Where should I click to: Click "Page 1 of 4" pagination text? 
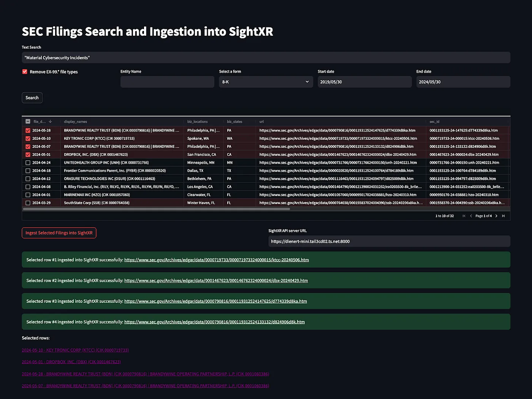coord(484,216)
